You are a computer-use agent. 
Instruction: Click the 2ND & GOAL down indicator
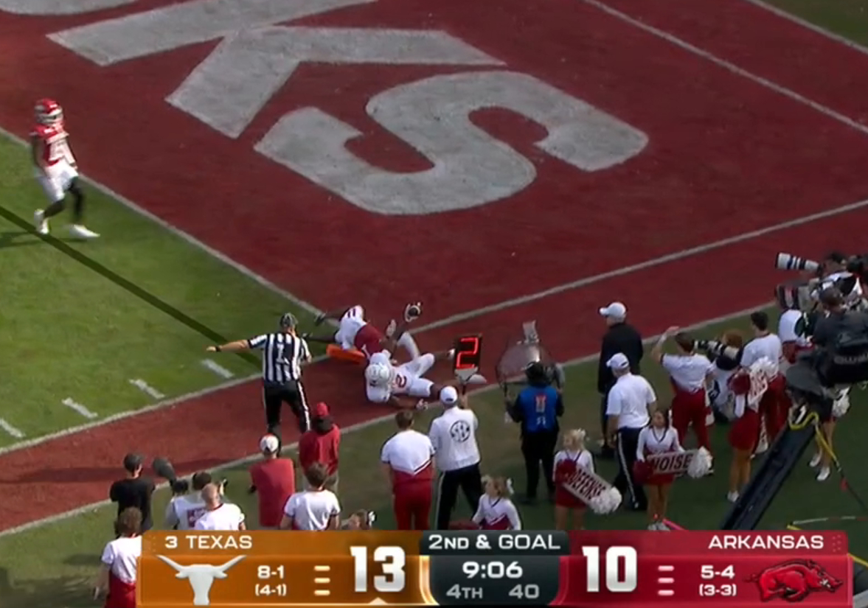pyautogui.click(x=494, y=542)
